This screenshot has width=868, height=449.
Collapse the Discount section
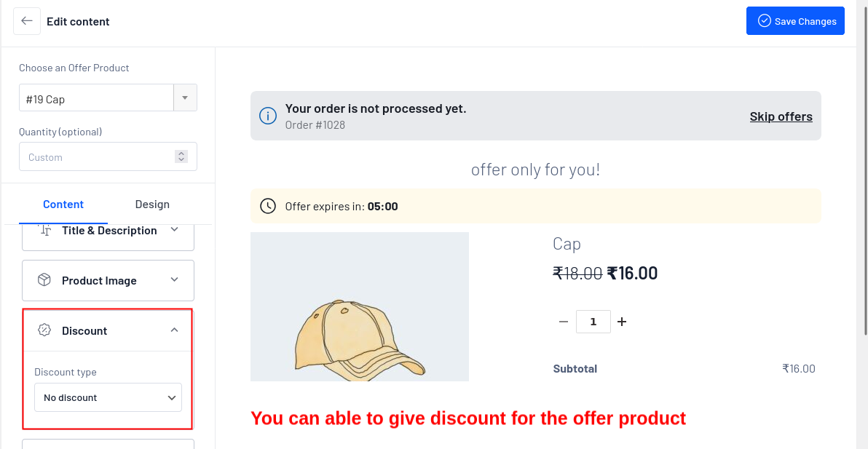pos(174,330)
